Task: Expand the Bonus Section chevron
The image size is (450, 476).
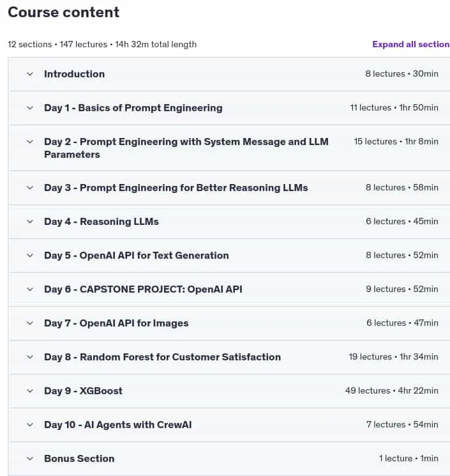Action: click(x=30, y=458)
